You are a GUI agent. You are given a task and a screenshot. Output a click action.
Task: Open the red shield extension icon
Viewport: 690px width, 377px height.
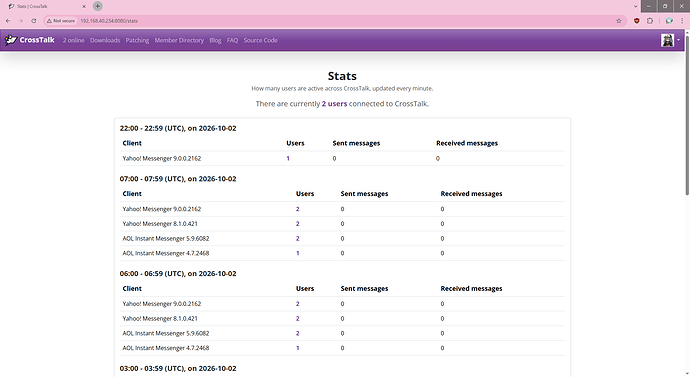coord(636,21)
